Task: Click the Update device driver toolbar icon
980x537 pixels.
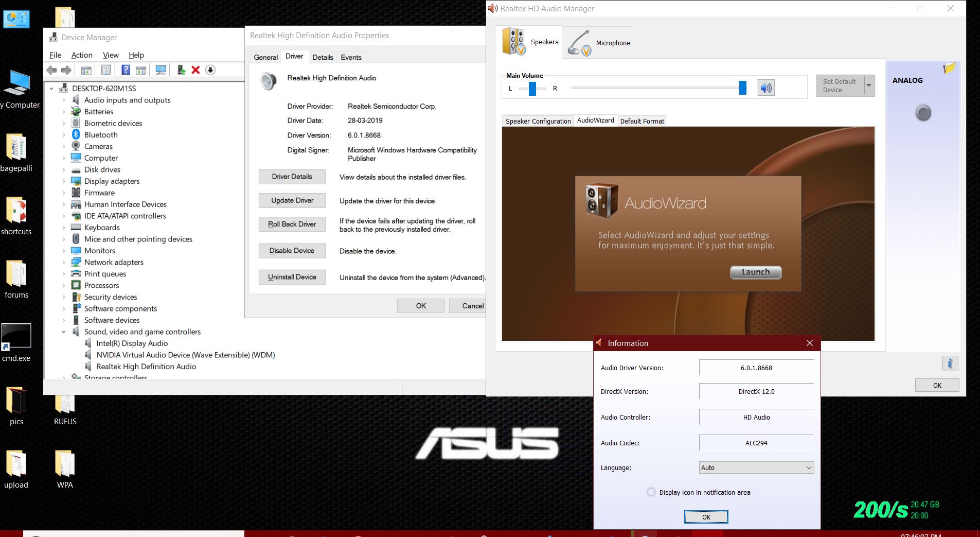Action: click(181, 70)
